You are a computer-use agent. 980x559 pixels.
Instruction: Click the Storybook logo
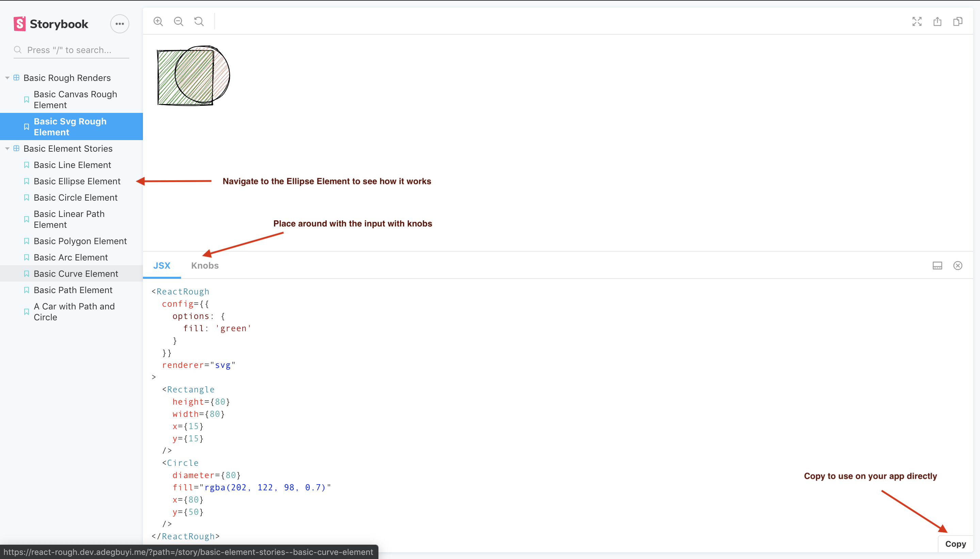click(51, 24)
